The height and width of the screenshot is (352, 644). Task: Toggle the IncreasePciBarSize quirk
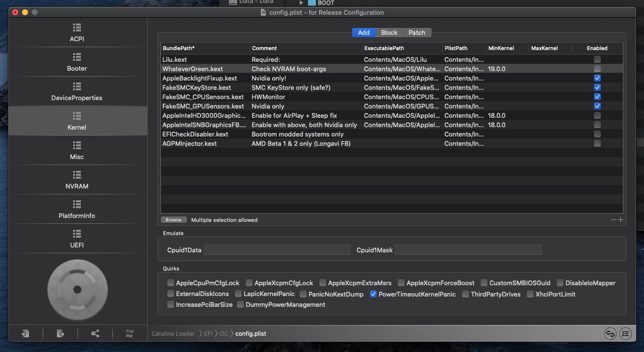[x=171, y=304]
